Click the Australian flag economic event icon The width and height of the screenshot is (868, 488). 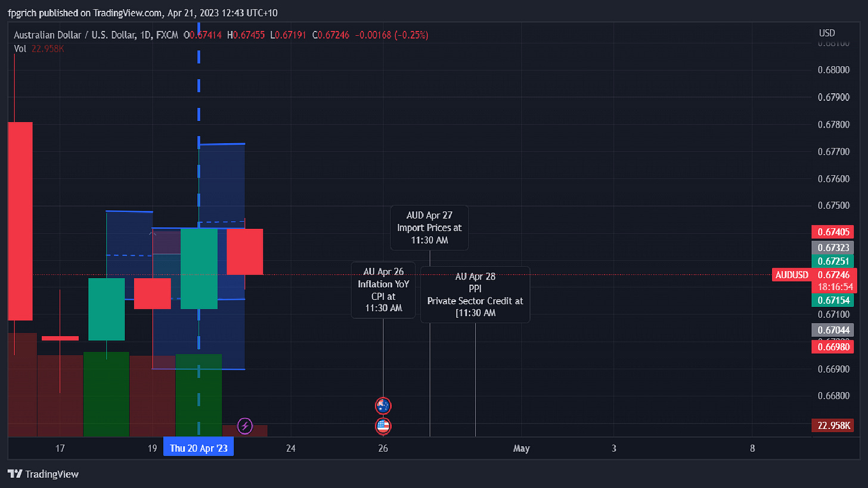383,406
